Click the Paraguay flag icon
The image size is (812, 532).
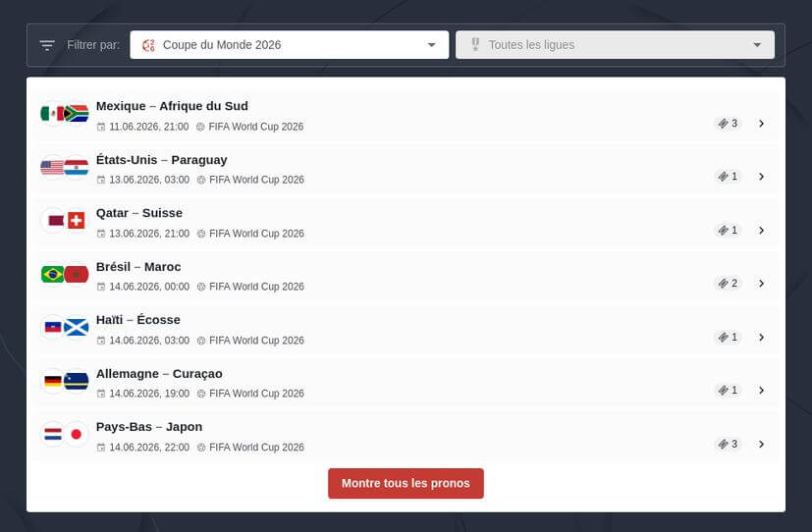[77, 168]
